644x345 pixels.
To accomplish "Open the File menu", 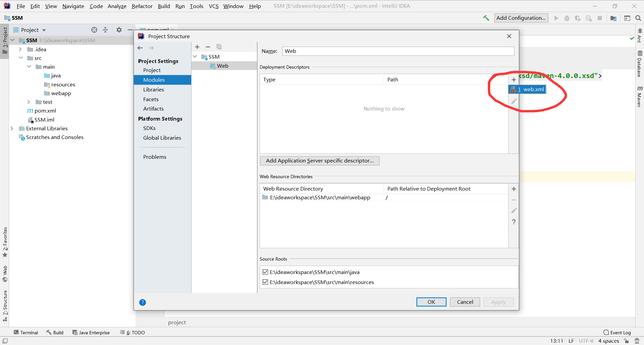I will (x=21, y=6).
